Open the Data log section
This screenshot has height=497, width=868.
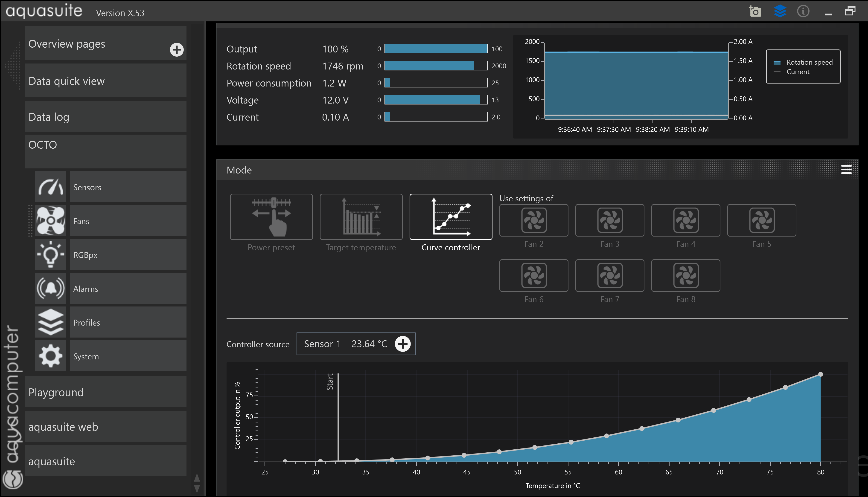(x=105, y=117)
